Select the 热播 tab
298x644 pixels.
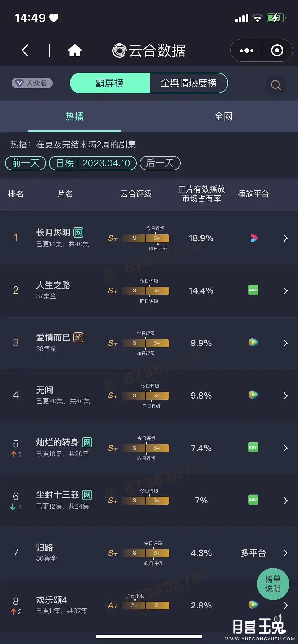pyautogui.click(x=74, y=116)
